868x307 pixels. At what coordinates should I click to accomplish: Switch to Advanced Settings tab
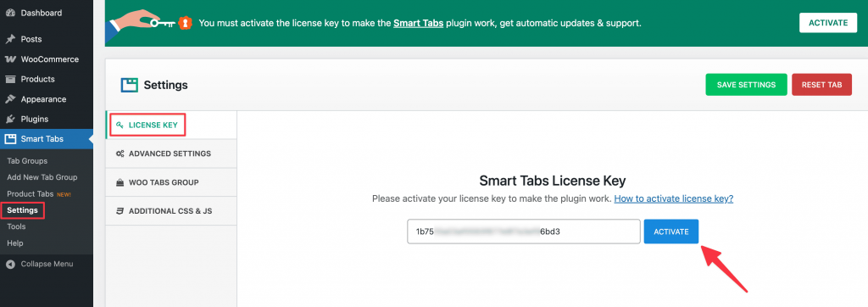click(x=171, y=153)
